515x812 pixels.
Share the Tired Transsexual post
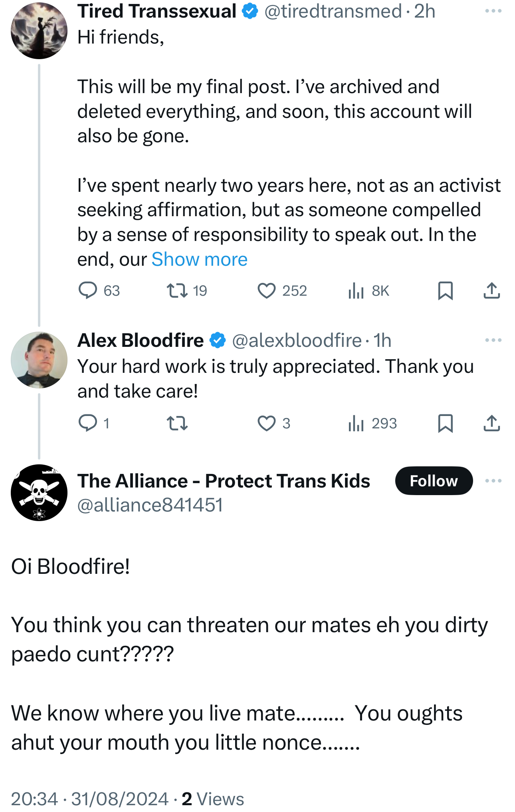click(x=491, y=291)
